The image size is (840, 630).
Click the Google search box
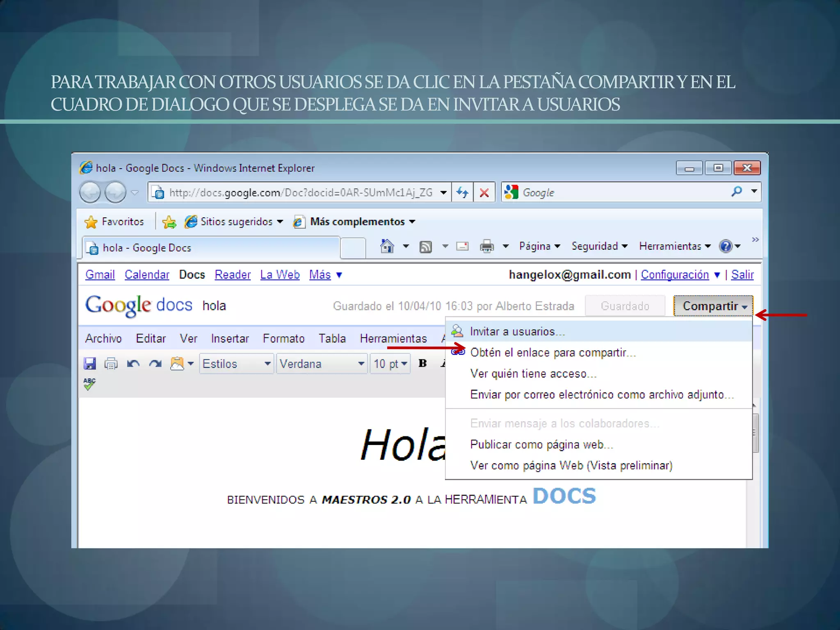(x=623, y=192)
